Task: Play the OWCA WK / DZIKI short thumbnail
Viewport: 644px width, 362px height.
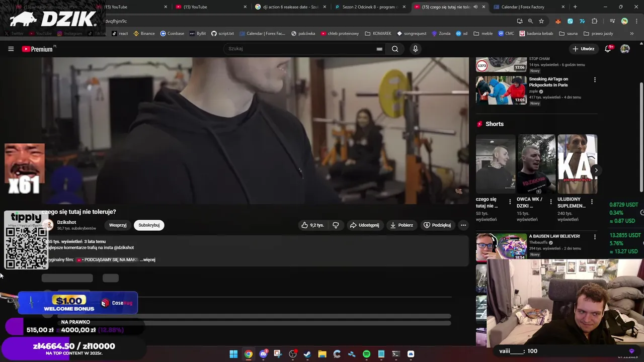Action: (536, 164)
